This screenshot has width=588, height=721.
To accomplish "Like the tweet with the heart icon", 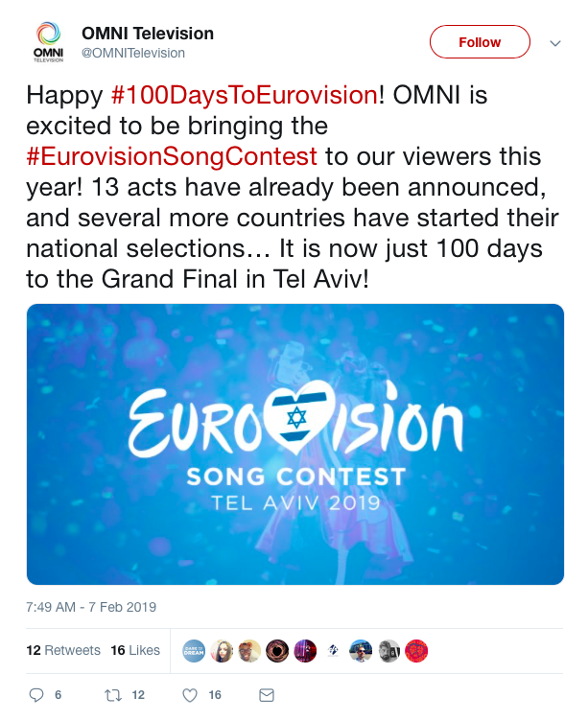I will coord(190,695).
